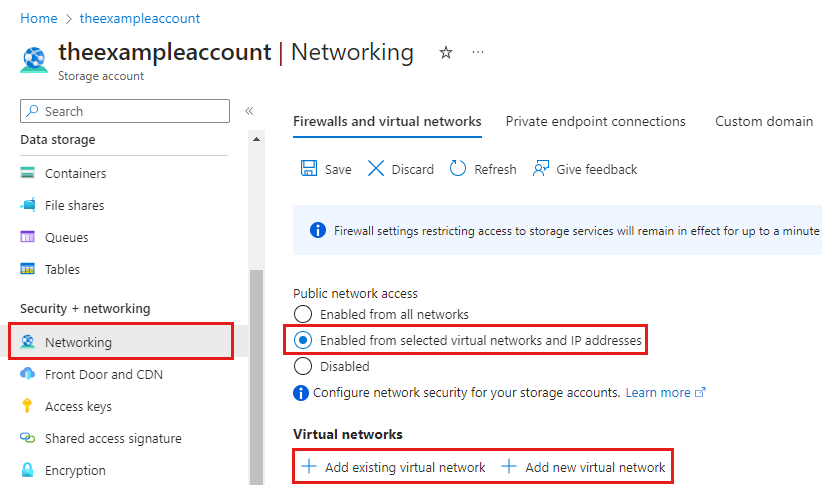Open File shares from the sidebar
This screenshot has height=485, width=822.
74,205
